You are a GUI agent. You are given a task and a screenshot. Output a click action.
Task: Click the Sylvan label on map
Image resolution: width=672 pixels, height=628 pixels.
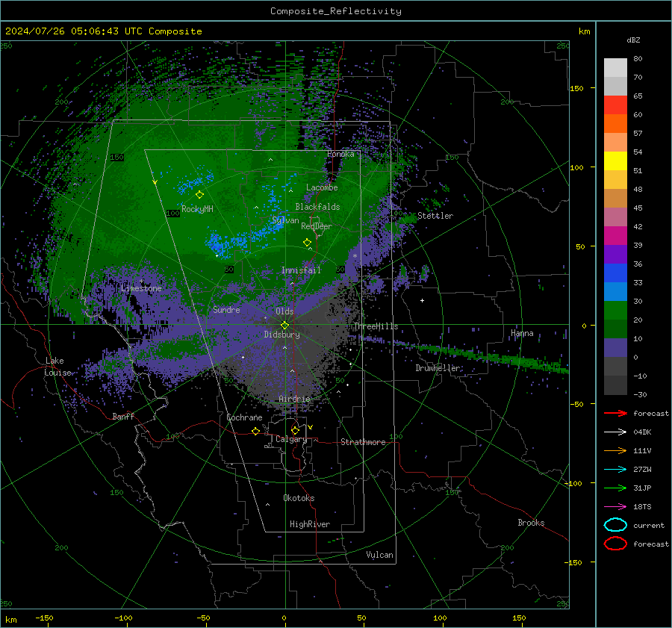(285, 220)
